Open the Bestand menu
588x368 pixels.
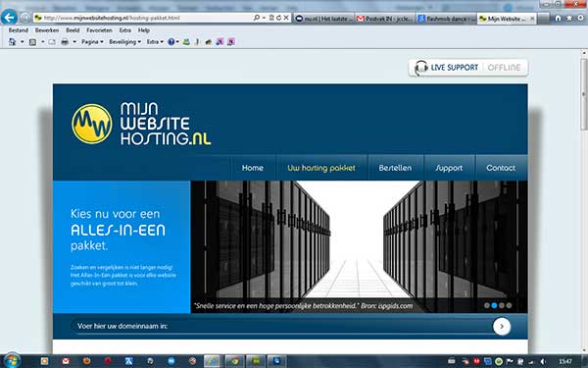(18, 30)
